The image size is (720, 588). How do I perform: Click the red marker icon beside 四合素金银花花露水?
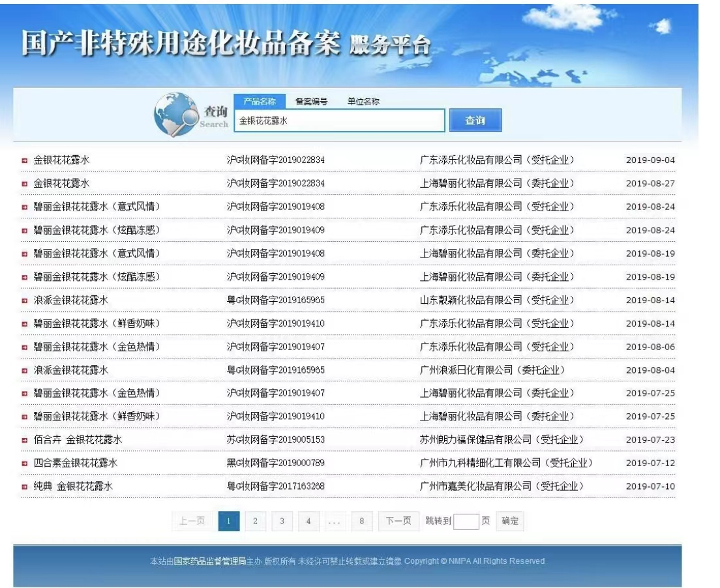(25, 463)
